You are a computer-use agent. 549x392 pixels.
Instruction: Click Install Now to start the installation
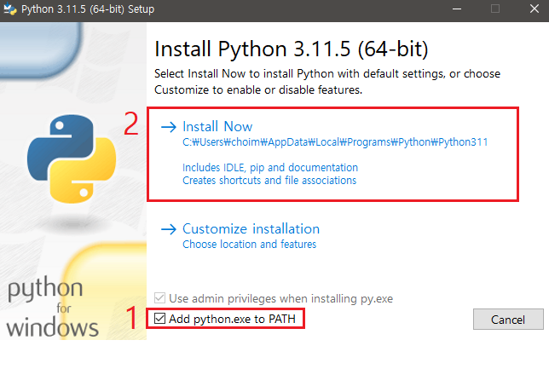[x=217, y=126]
